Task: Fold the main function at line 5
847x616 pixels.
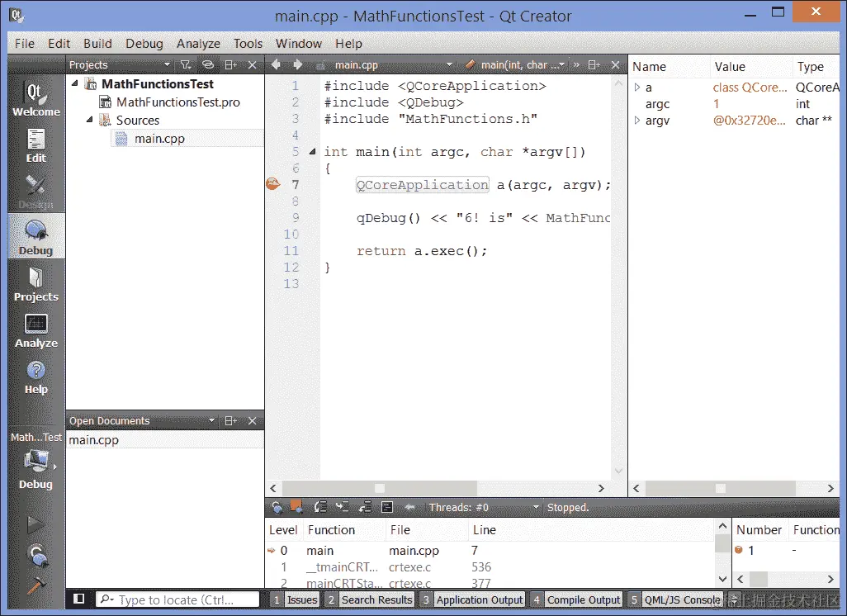Action: [x=312, y=152]
